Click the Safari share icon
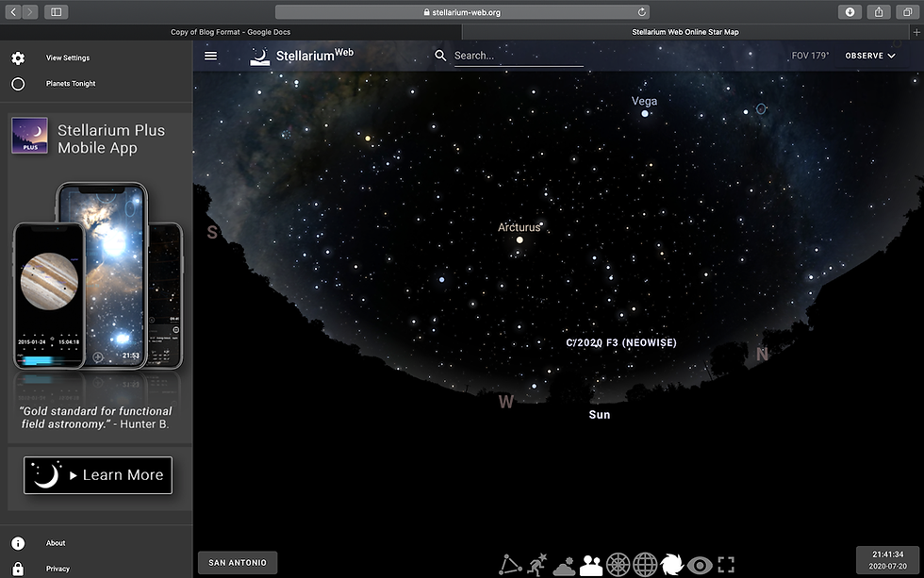Image resolution: width=924 pixels, height=578 pixels. click(879, 11)
